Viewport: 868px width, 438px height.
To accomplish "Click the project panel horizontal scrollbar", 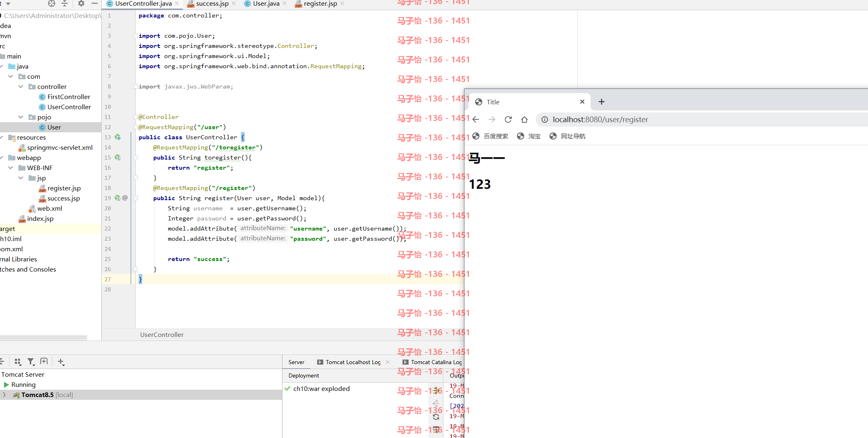I will 43,338.
